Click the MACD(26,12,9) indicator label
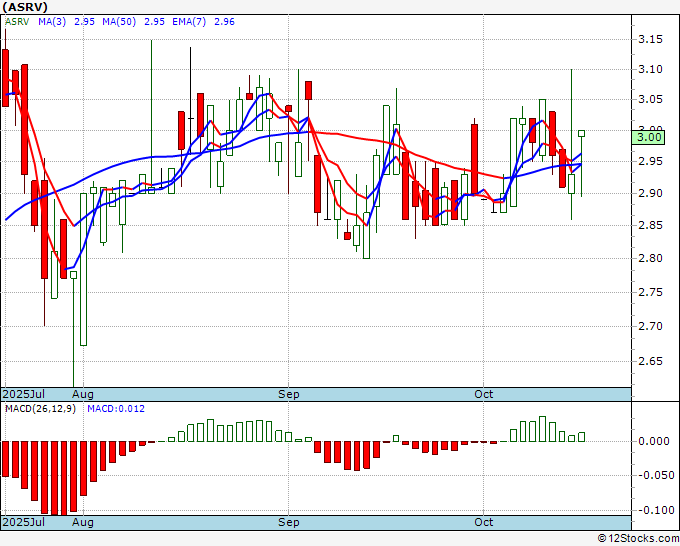Screen dimensions: 680x546 40,409
